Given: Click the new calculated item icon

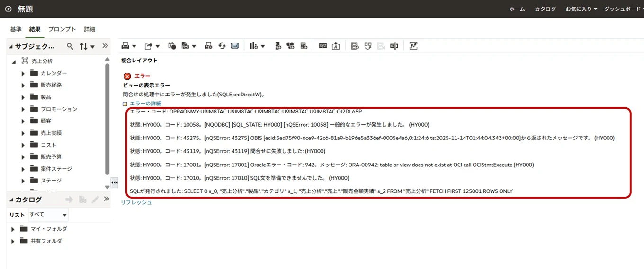Looking at the screenshot, I should coord(291,46).
